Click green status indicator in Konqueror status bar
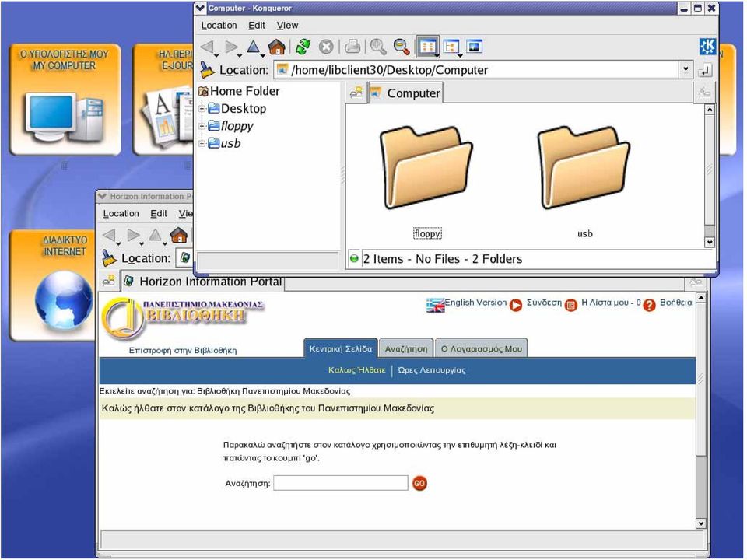Image resolution: width=747 pixels, height=560 pixels. [354, 258]
